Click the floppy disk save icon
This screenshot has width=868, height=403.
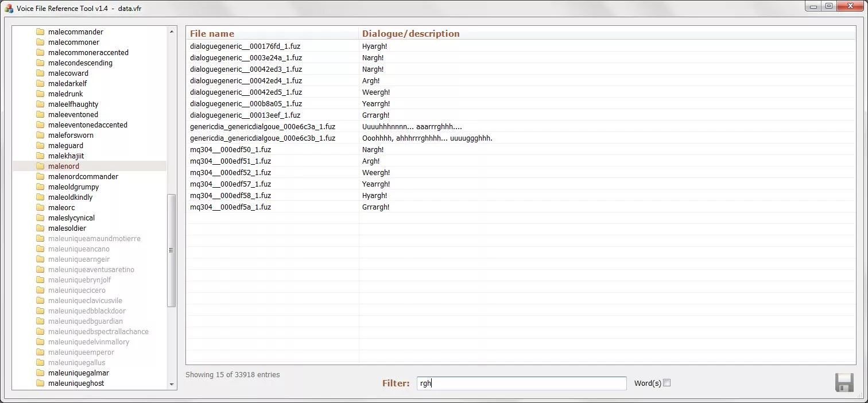click(x=844, y=382)
